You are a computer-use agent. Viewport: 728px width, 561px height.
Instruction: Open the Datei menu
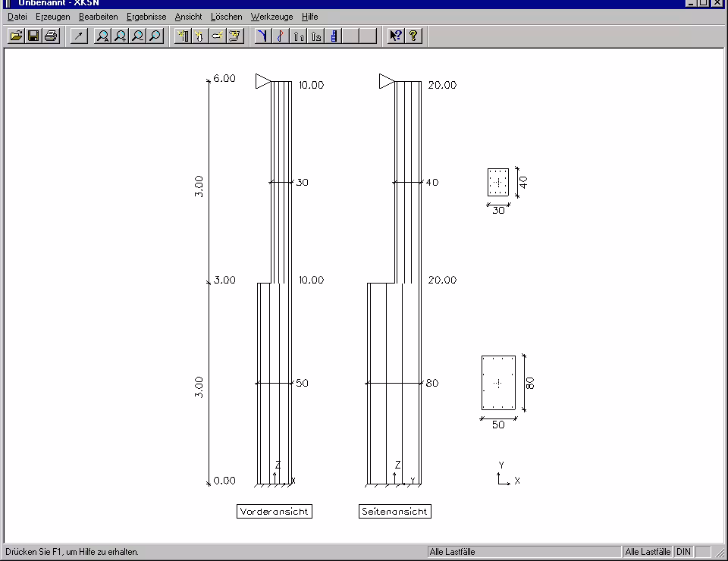pos(17,17)
